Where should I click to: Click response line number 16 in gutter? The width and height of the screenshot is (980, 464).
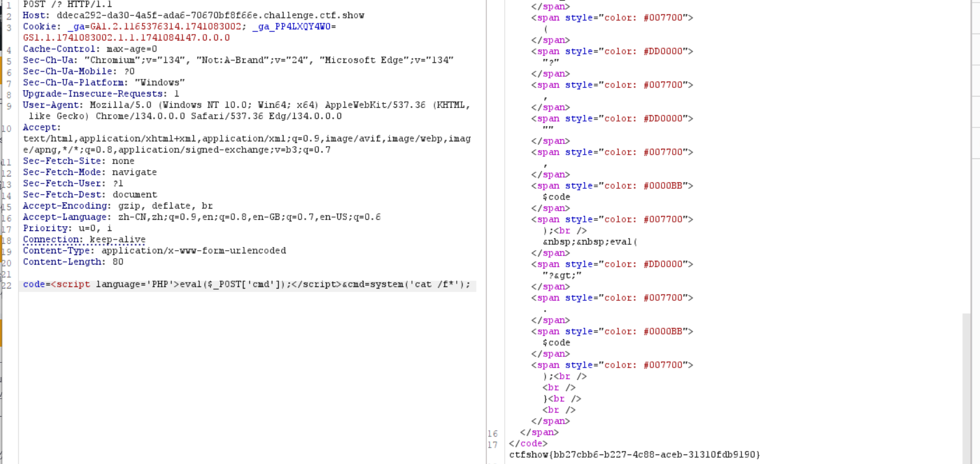click(x=492, y=433)
